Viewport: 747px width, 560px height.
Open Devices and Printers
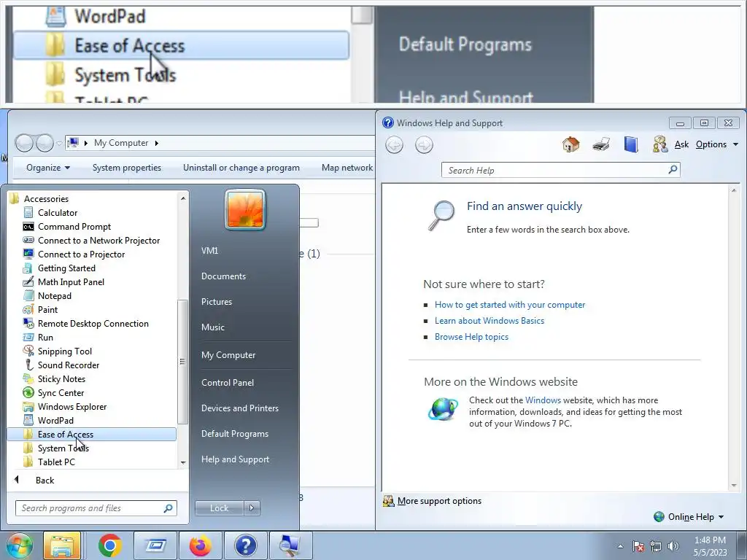pos(239,408)
